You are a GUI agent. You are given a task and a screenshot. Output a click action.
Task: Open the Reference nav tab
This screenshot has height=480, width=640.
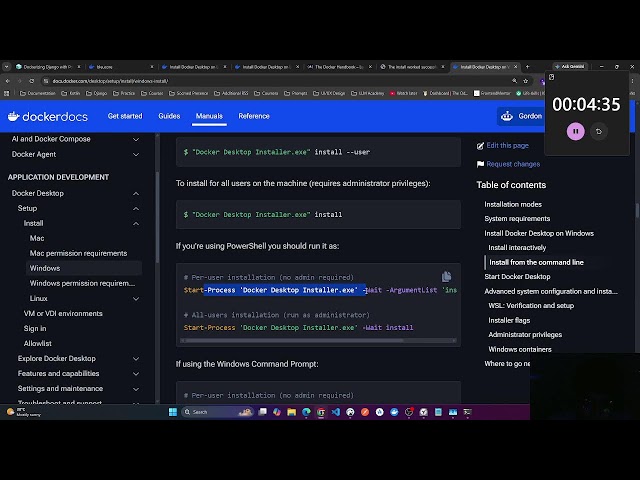254,116
